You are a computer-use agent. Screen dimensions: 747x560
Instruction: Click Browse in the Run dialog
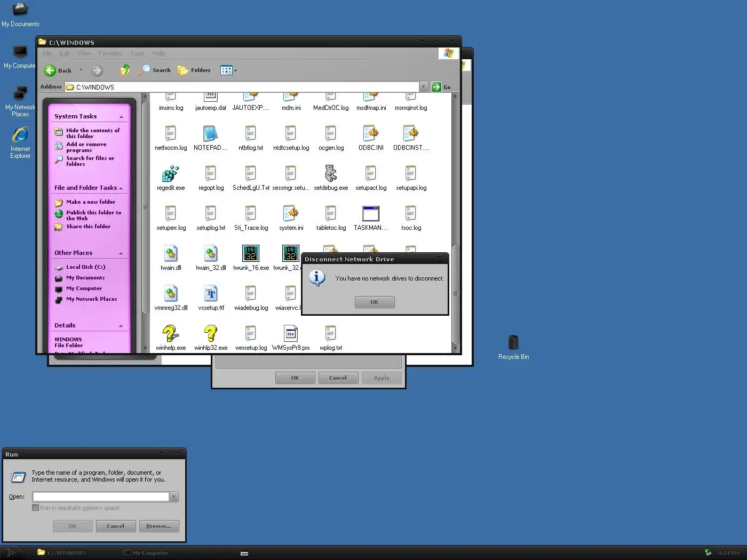[159, 526]
